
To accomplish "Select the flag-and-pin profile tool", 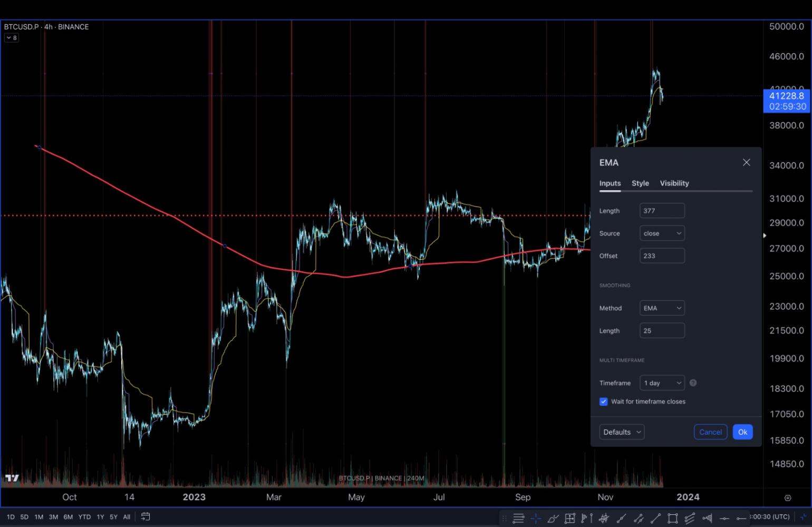I will 586,519.
